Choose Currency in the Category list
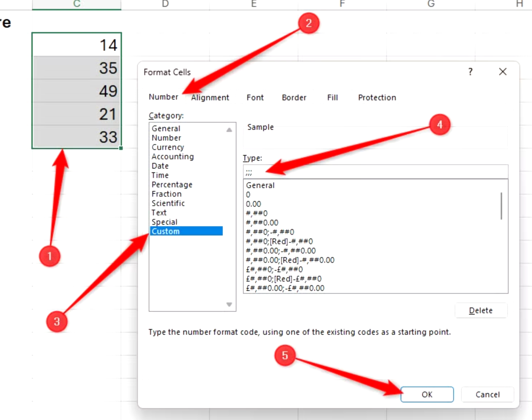The image size is (532, 420). tap(168, 147)
